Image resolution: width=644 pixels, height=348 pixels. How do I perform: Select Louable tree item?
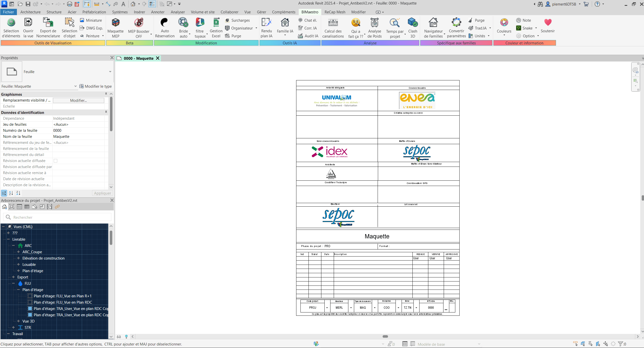[29, 264]
